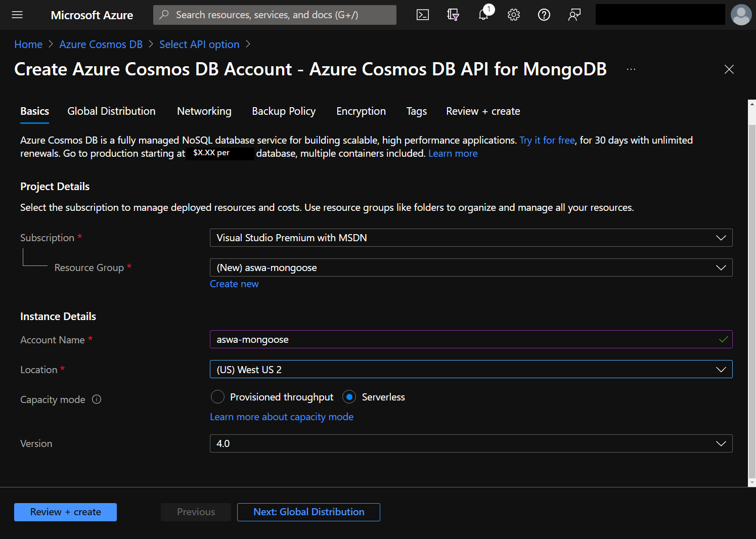
Task: Open the portal hamburger menu
Action: 17,15
